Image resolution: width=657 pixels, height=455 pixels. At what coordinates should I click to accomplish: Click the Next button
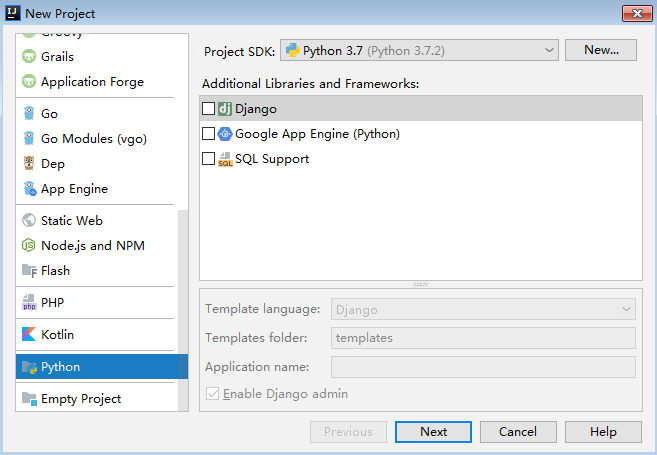coord(433,432)
